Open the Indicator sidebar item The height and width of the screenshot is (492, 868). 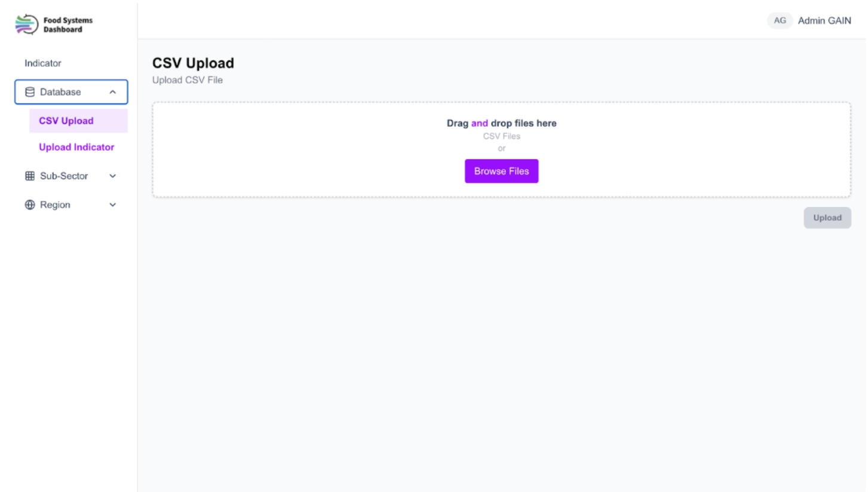(43, 63)
